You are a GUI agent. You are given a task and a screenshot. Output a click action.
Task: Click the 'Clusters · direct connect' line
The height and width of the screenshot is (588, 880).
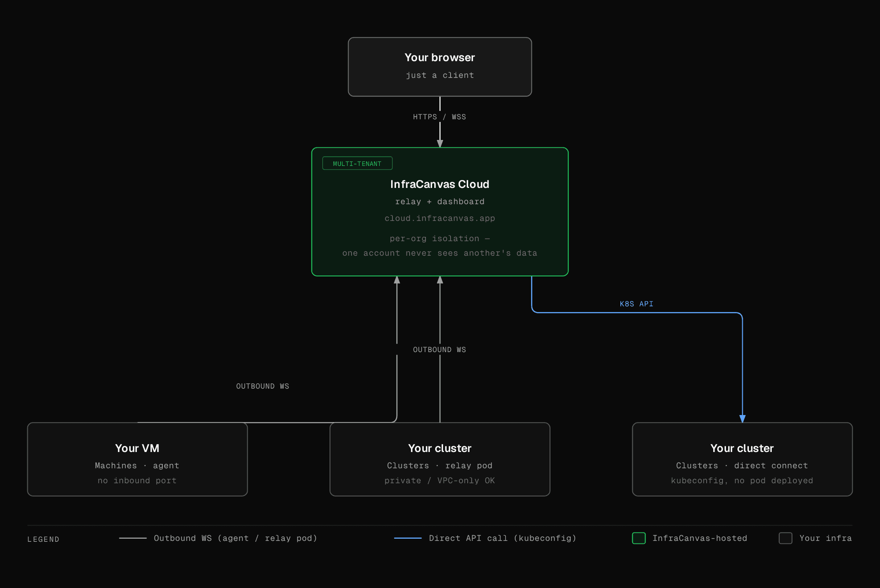click(742, 466)
